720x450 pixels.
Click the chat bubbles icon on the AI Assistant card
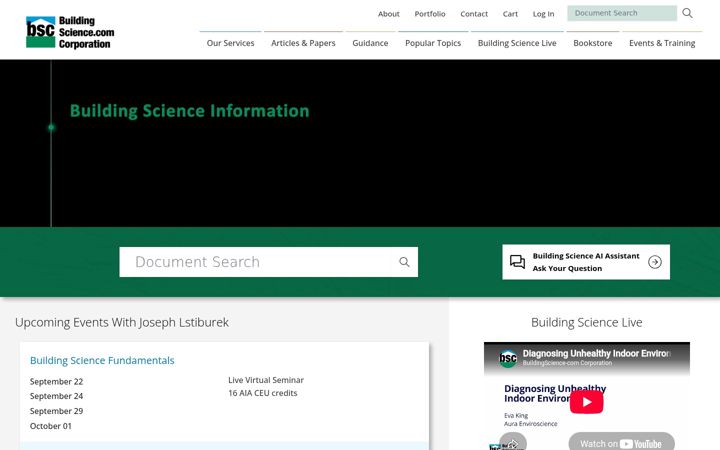pyautogui.click(x=518, y=262)
